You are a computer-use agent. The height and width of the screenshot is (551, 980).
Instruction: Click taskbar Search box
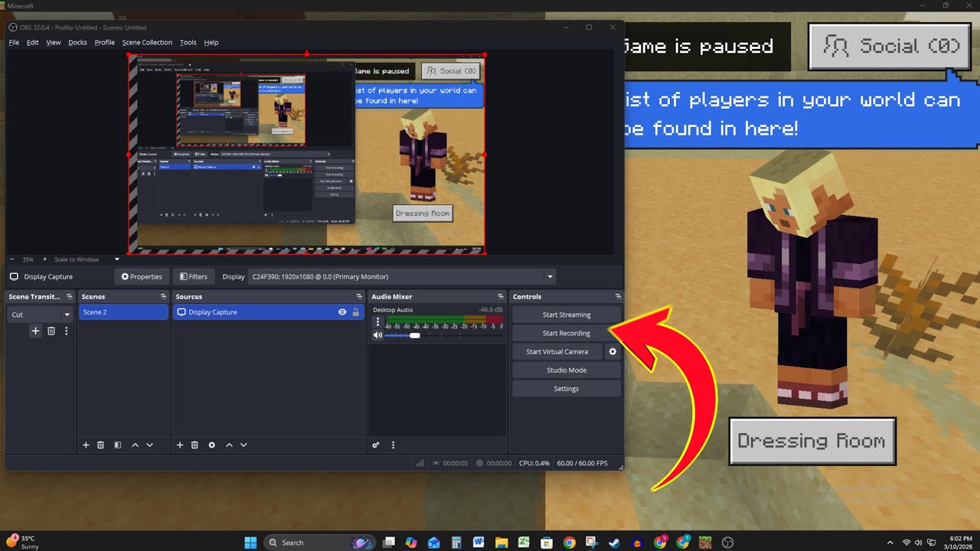pyautogui.click(x=318, y=543)
